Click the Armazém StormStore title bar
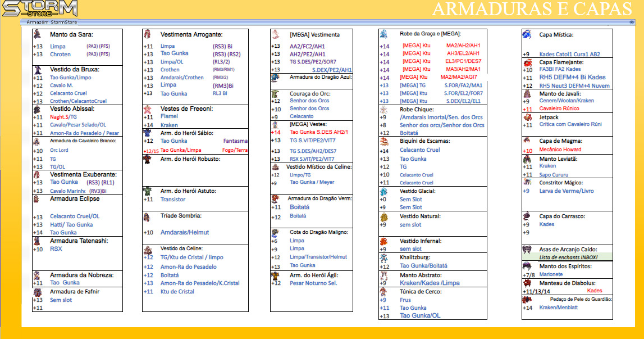 pyautogui.click(x=326, y=22)
